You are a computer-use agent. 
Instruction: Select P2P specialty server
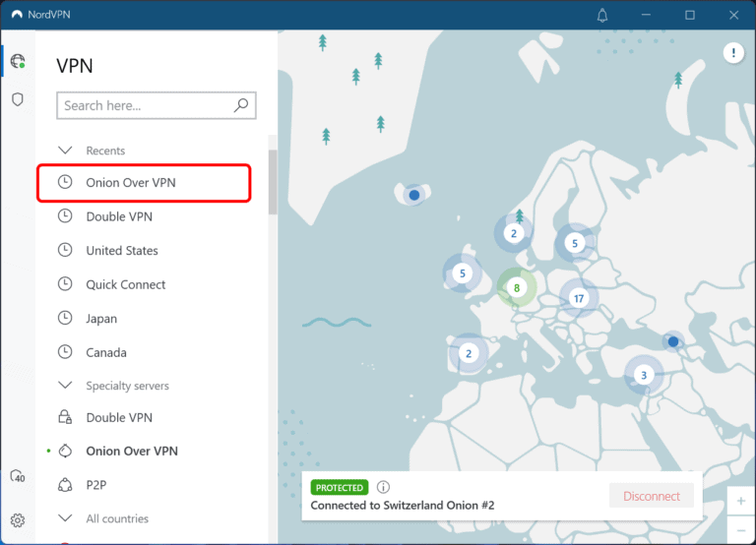point(96,485)
